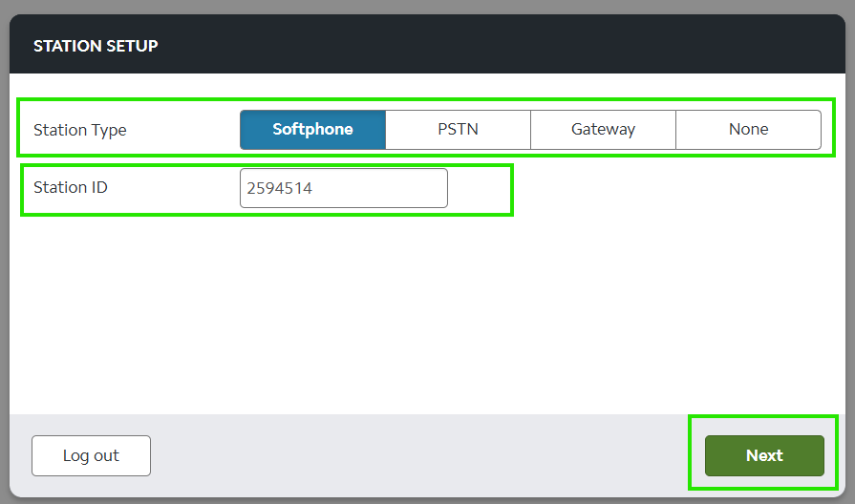
Task: Sign out using the Log out button
Action: pos(91,455)
